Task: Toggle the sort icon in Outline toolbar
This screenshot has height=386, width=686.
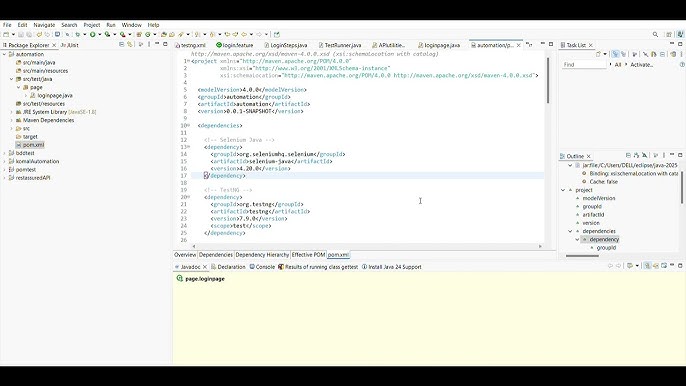Action: click(637, 155)
